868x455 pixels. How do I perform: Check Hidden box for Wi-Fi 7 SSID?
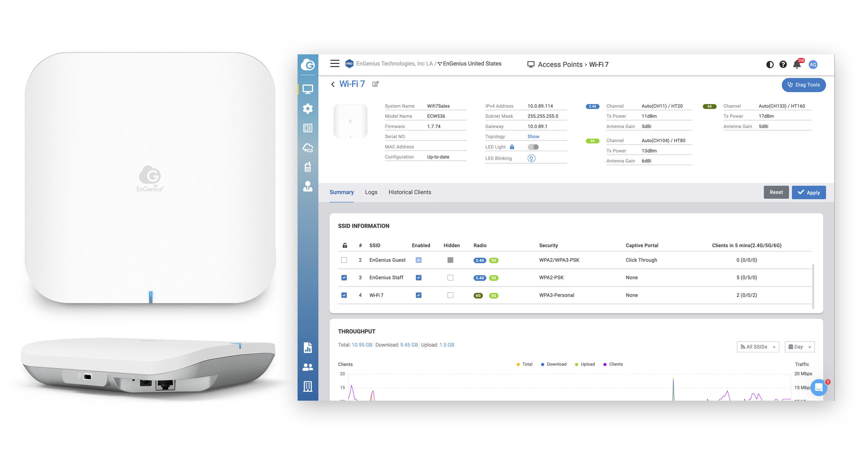point(450,295)
